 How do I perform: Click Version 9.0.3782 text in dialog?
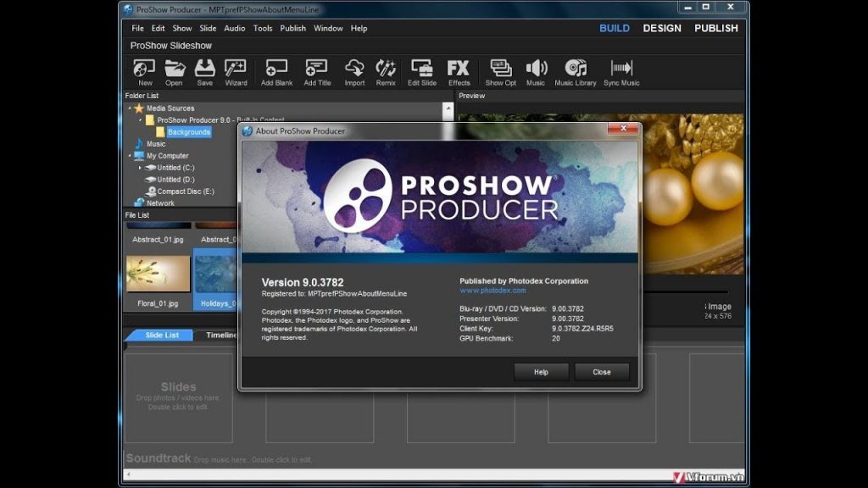click(303, 282)
